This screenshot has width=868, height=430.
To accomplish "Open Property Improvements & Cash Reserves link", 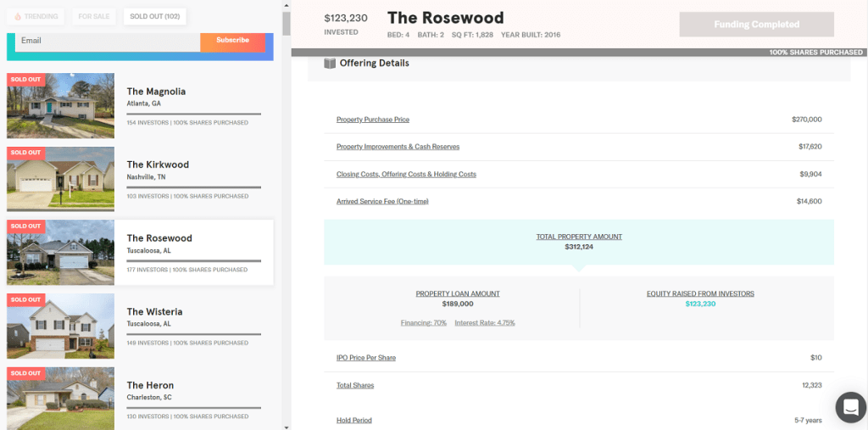I will (x=398, y=147).
